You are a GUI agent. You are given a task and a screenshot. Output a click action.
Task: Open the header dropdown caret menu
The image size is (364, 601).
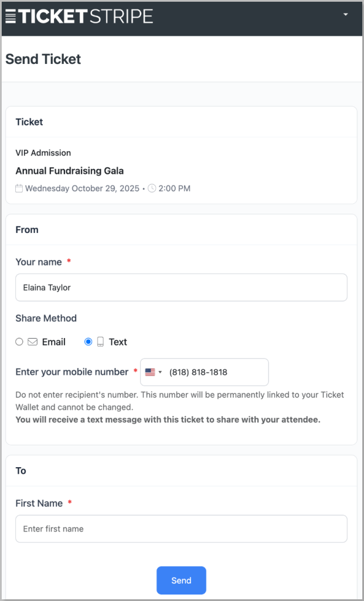point(346,14)
